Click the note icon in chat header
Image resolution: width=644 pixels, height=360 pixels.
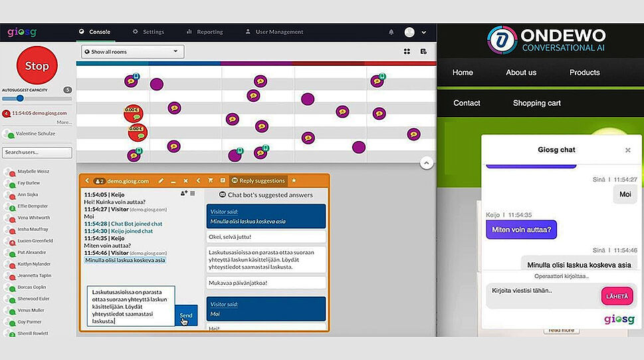tap(223, 180)
